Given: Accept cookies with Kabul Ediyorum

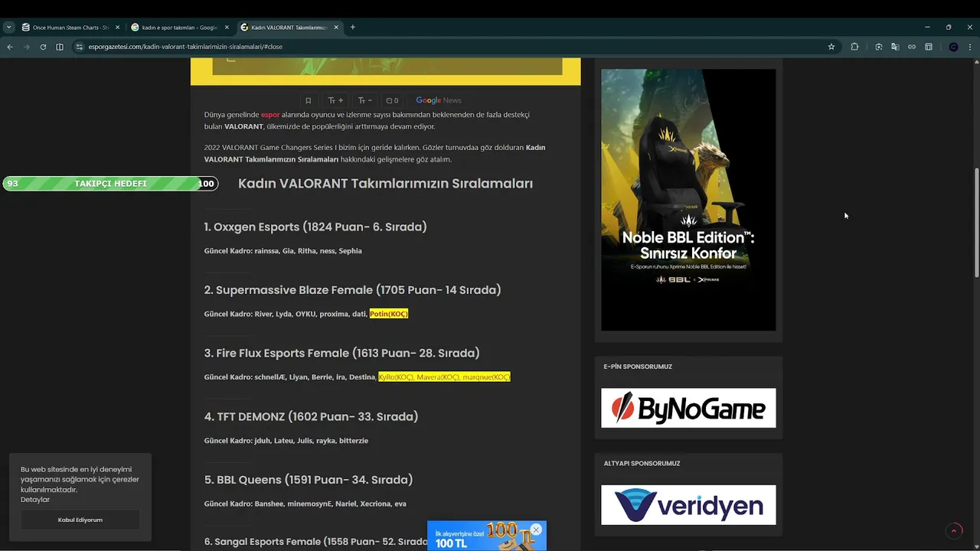Looking at the screenshot, I should pos(80,520).
